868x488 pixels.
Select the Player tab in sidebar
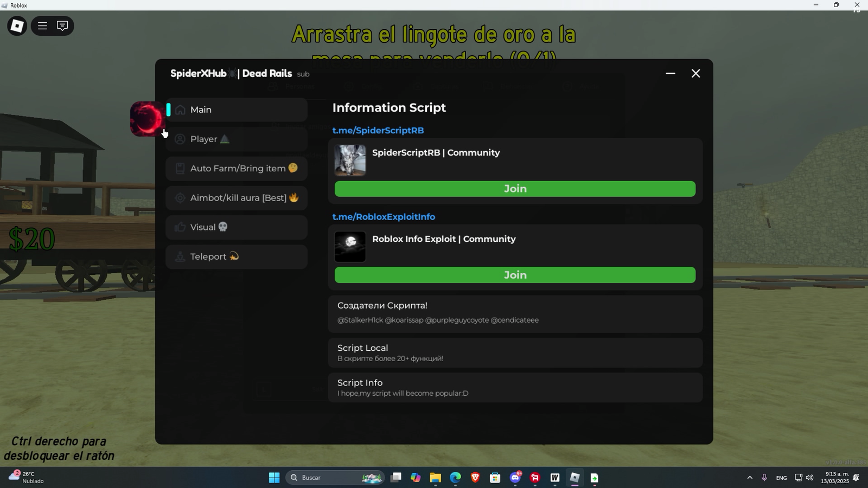pyautogui.click(x=237, y=139)
